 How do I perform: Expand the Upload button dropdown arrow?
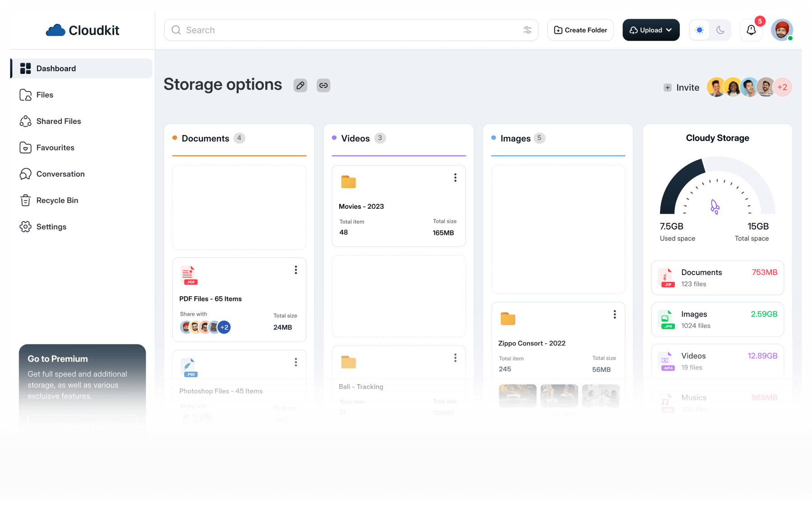click(669, 30)
